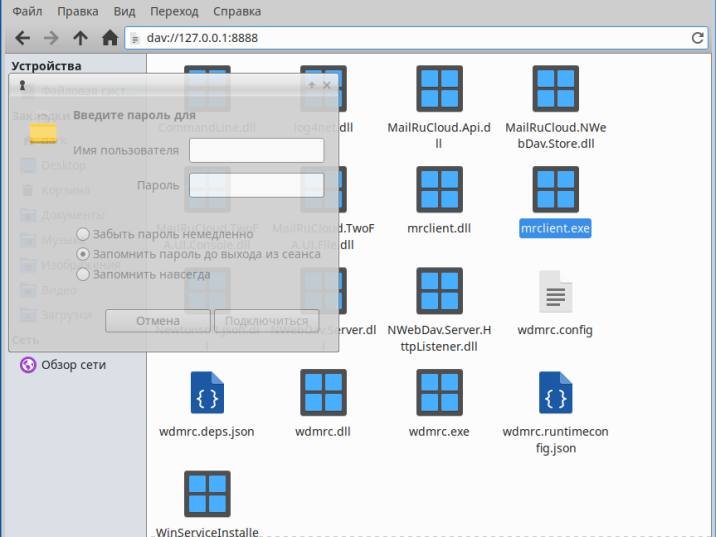Click the address bar with dav://127.0.0.1:8888

pos(416,38)
